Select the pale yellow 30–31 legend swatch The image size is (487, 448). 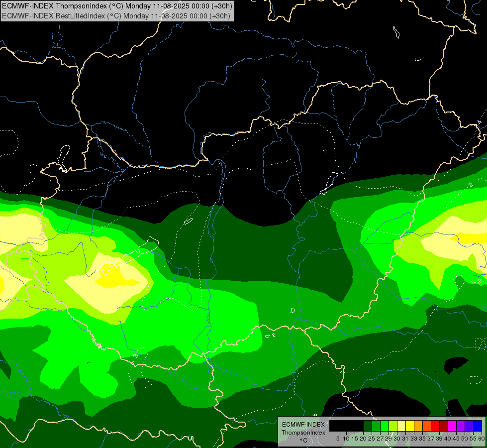(x=401, y=426)
